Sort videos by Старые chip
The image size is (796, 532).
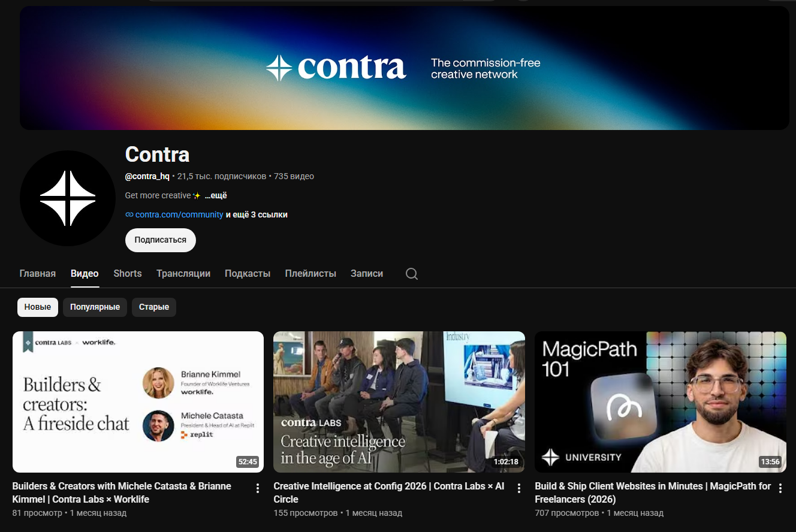(154, 307)
